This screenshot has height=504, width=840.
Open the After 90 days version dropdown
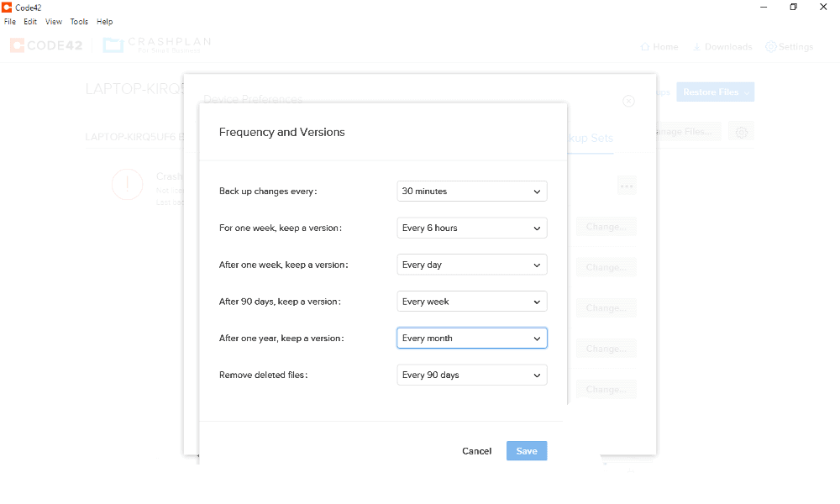pos(471,302)
